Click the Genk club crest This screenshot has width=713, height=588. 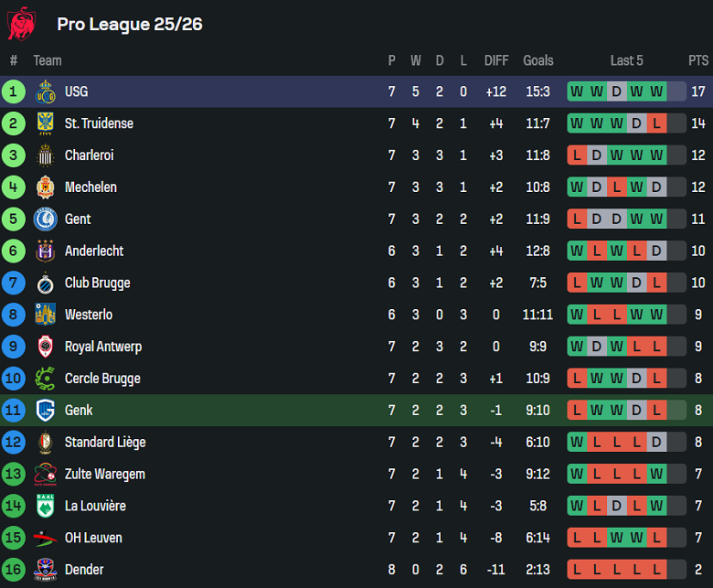point(46,411)
